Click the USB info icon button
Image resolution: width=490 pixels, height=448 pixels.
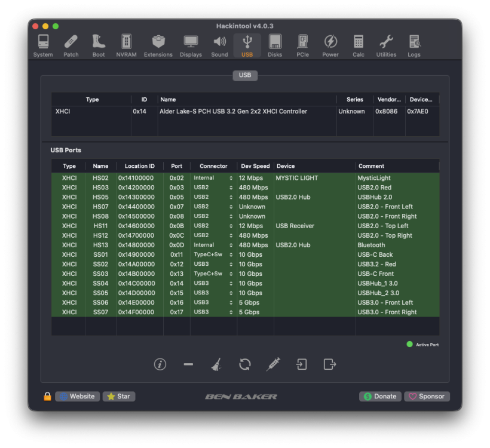[x=160, y=364]
